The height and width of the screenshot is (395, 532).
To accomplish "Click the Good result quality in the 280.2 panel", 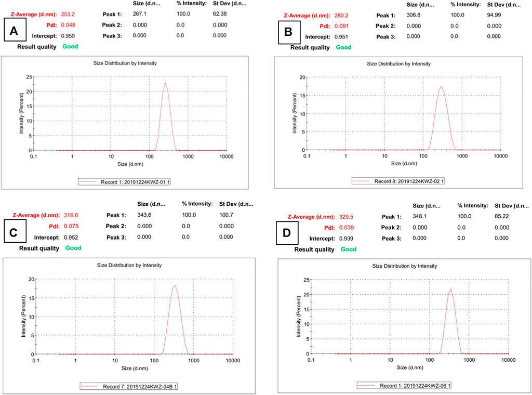I will pos(344,47).
